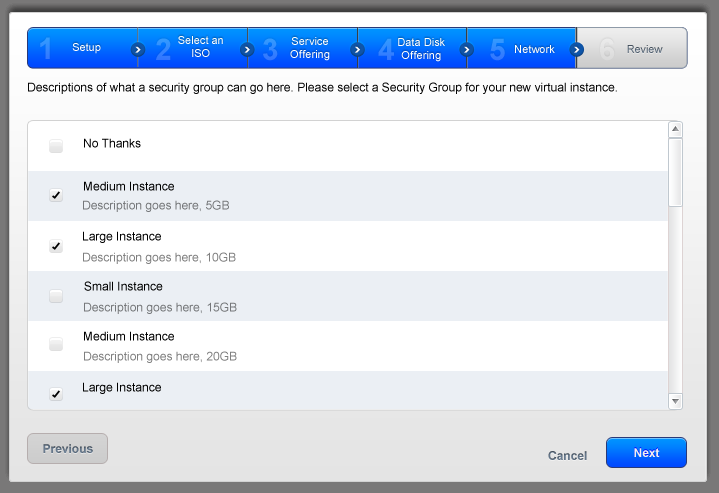
Task: Click the Previous button
Action: pyautogui.click(x=67, y=449)
